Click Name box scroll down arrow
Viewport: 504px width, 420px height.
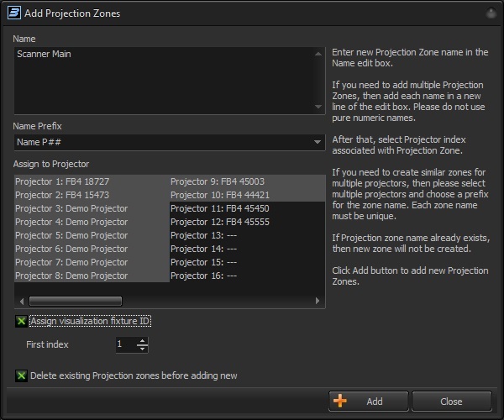click(x=318, y=107)
